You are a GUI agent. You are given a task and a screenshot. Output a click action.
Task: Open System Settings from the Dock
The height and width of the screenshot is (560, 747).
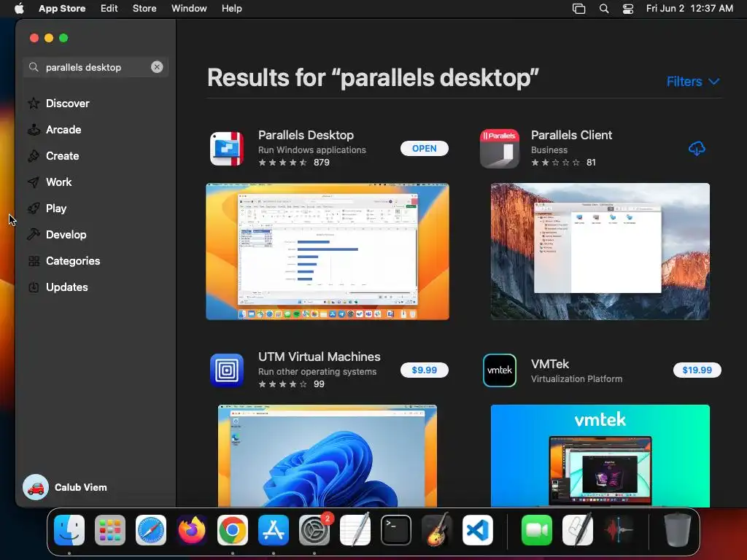coord(314,530)
